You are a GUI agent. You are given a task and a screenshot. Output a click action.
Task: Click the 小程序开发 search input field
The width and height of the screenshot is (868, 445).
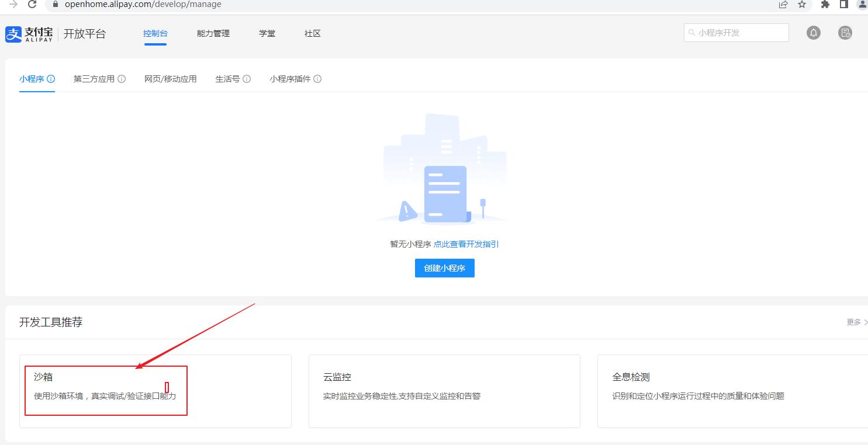(736, 33)
